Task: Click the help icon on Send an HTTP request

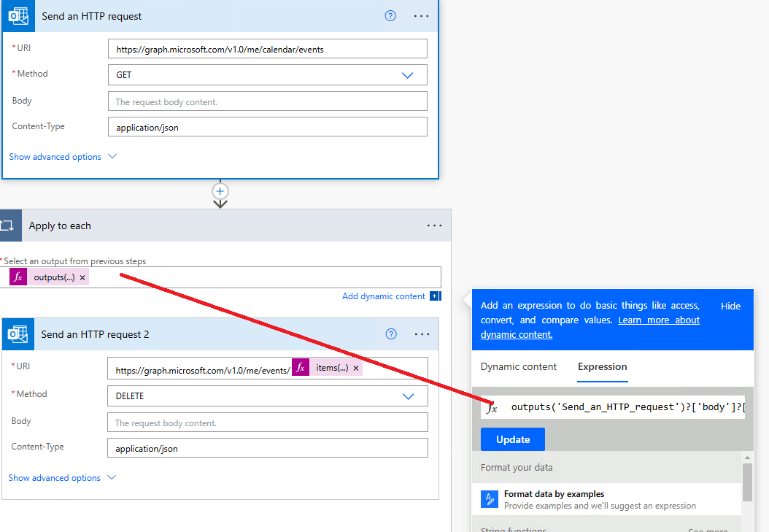Action: 390,15
